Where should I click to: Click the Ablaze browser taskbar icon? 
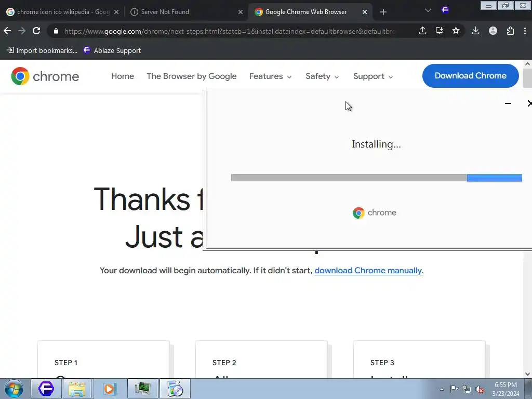click(x=46, y=389)
